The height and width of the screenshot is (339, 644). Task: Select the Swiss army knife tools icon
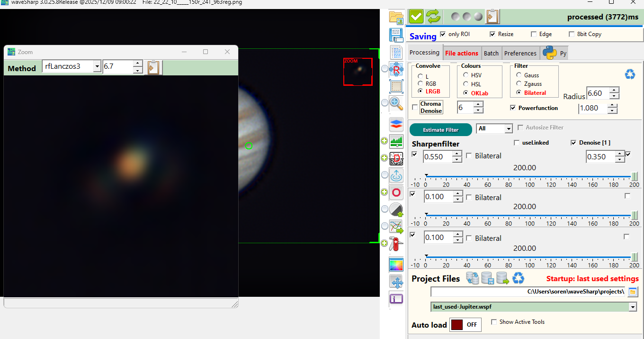click(x=396, y=244)
